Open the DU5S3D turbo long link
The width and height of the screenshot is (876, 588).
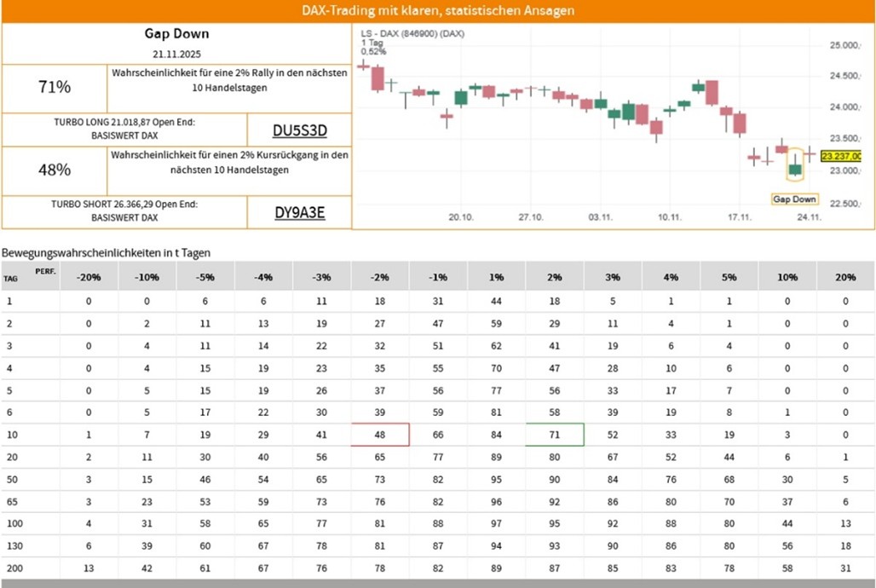coord(299,130)
